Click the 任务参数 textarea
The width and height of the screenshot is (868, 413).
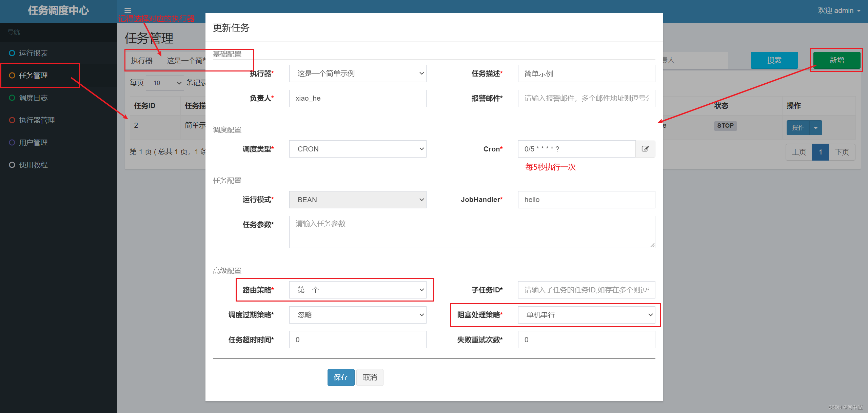coord(472,232)
